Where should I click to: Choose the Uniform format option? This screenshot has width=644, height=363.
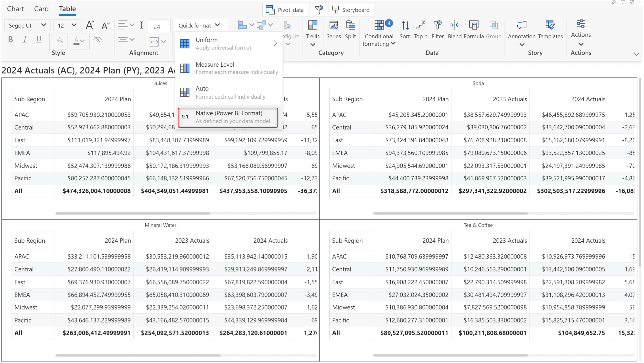click(x=229, y=43)
